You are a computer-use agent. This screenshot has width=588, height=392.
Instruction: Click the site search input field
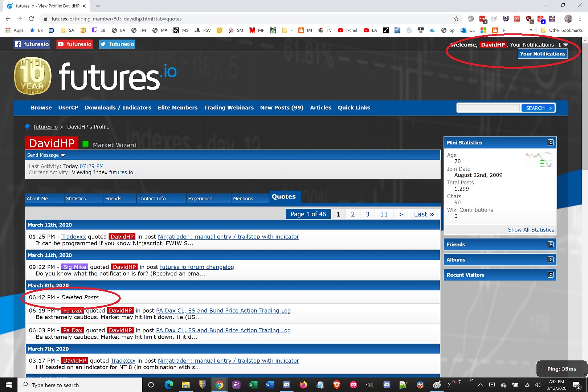(489, 108)
